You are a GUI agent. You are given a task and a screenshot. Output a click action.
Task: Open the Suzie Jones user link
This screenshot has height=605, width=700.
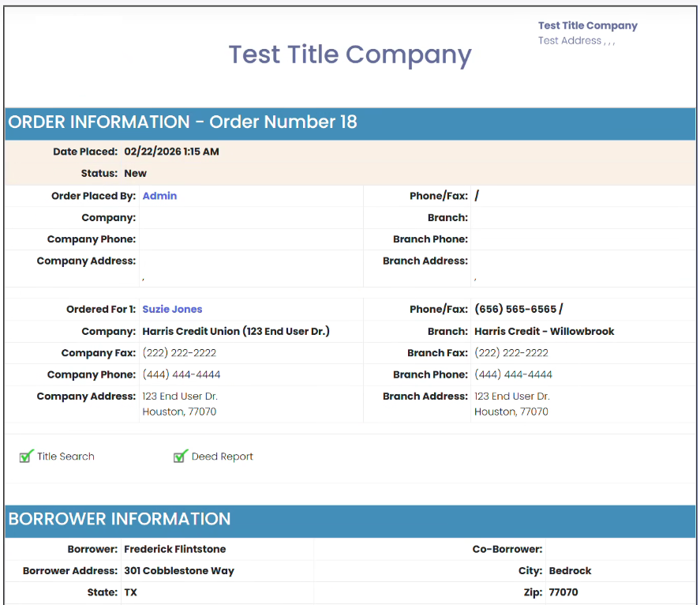172,310
